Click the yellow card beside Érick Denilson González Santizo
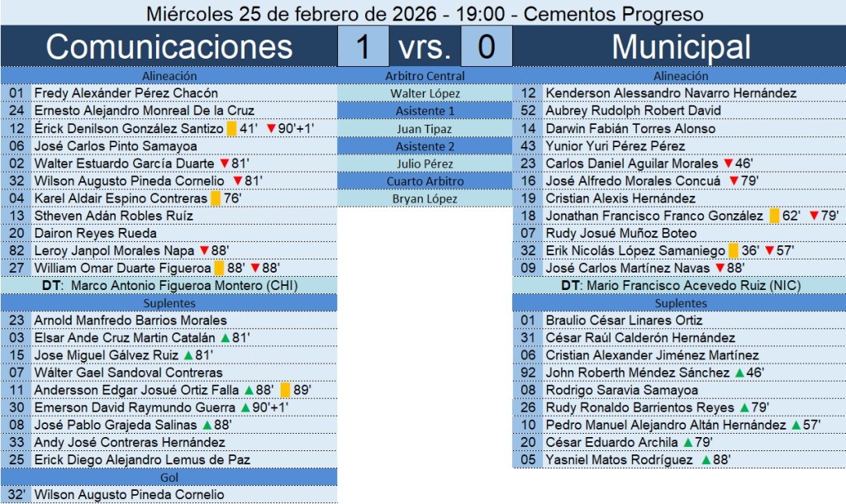The image size is (846, 504). coord(231,129)
